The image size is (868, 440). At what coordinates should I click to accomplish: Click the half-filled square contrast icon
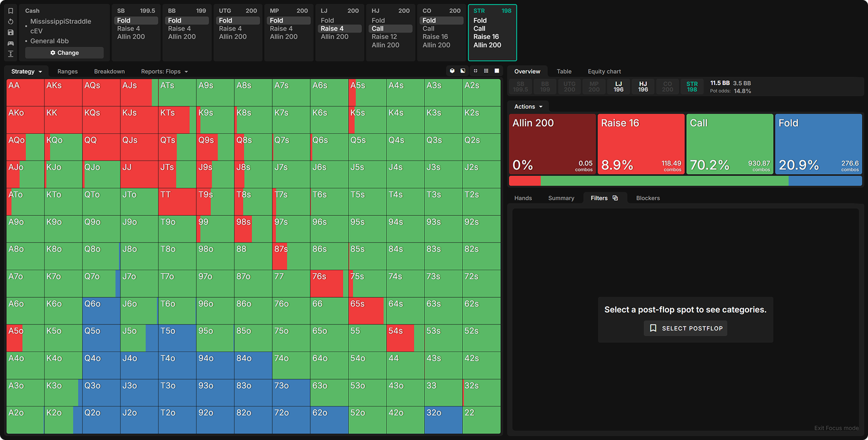point(463,71)
